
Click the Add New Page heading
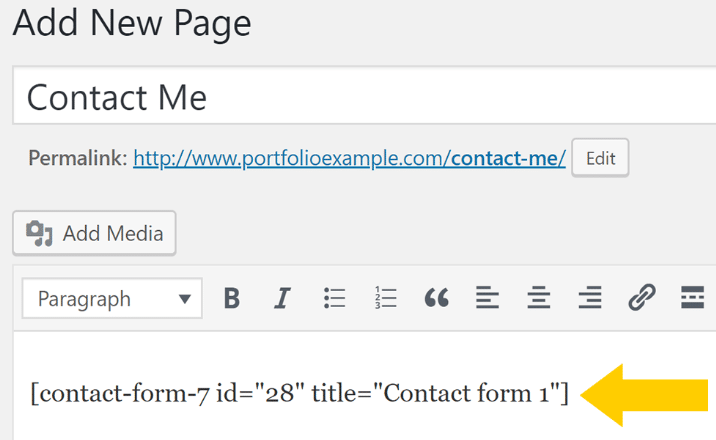click(132, 23)
